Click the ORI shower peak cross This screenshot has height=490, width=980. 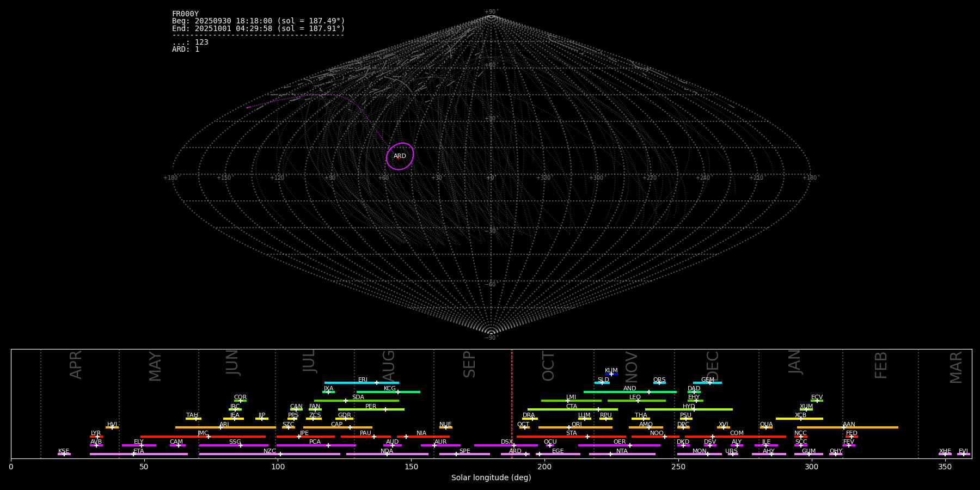coord(569,427)
